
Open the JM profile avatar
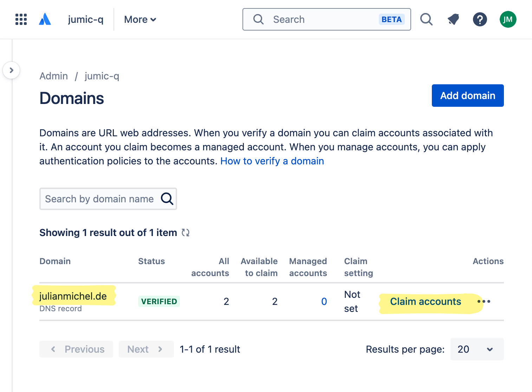click(508, 19)
